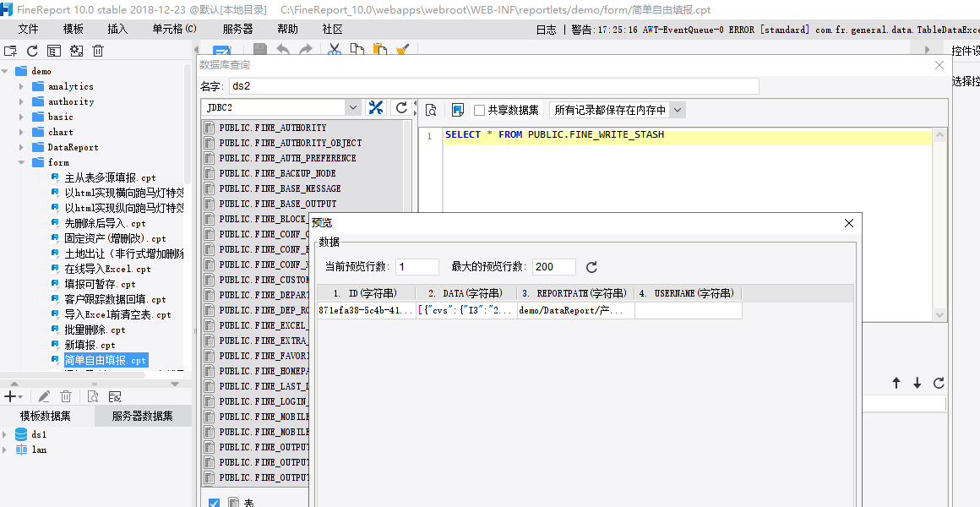Click the preview cell demo/DataReport/产...
980x507 pixels.
point(575,311)
